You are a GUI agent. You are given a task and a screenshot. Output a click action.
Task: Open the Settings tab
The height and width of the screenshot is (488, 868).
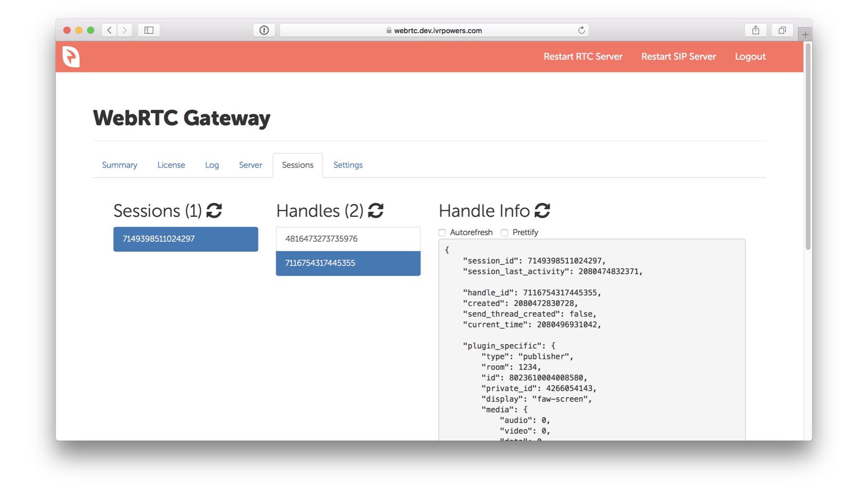348,165
